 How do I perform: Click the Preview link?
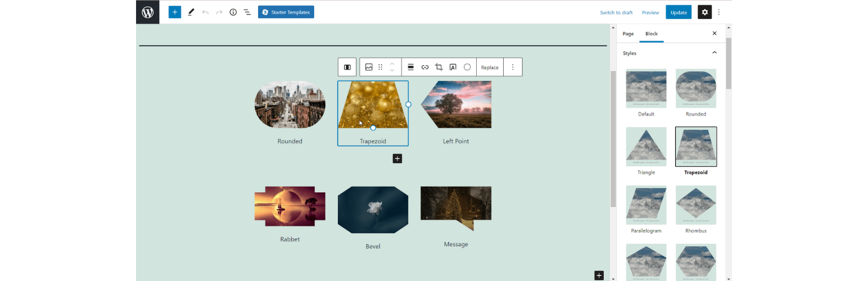(650, 12)
